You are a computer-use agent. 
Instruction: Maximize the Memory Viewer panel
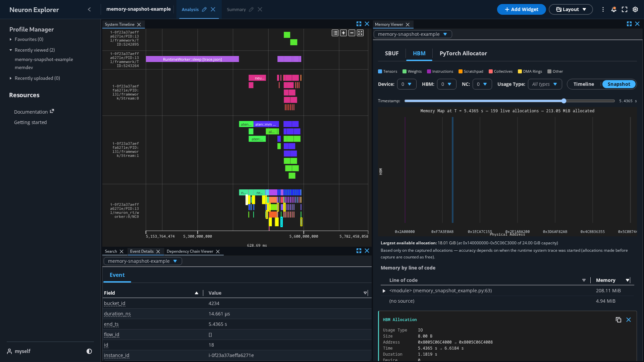[x=629, y=24]
